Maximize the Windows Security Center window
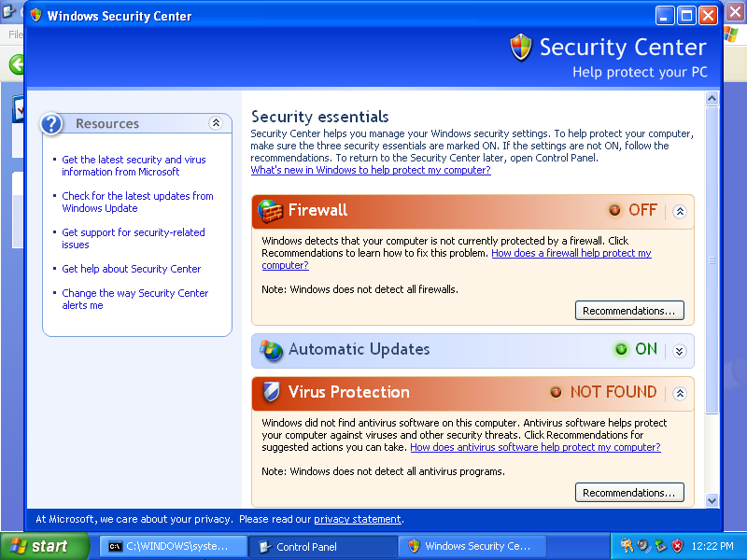 pos(686,16)
